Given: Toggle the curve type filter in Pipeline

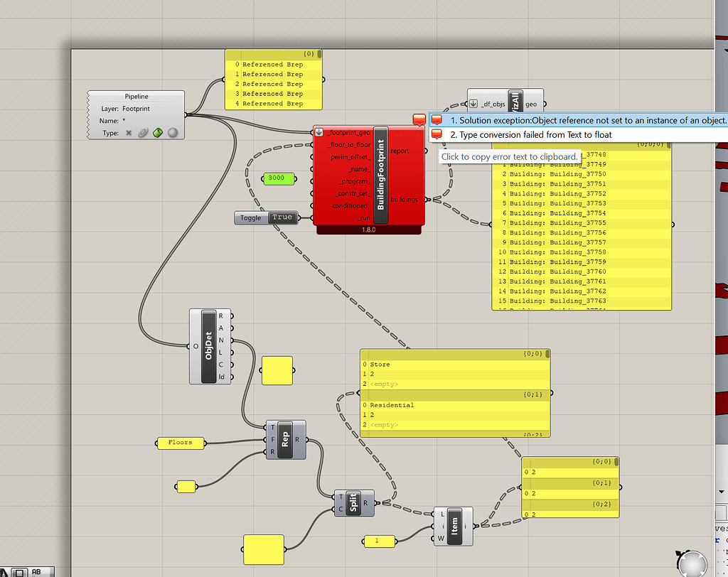Looking at the screenshot, I should tap(143, 133).
